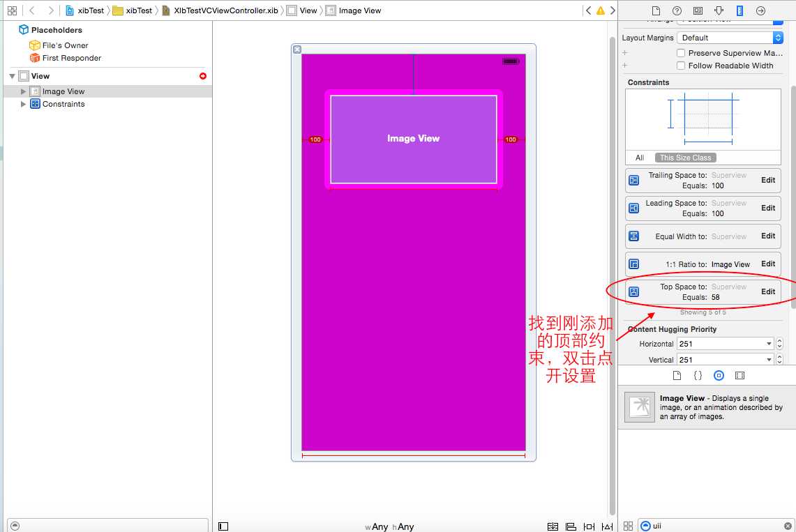Open the Size inspector
The height and width of the screenshot is (532, 796).
(x=739, y=10)
